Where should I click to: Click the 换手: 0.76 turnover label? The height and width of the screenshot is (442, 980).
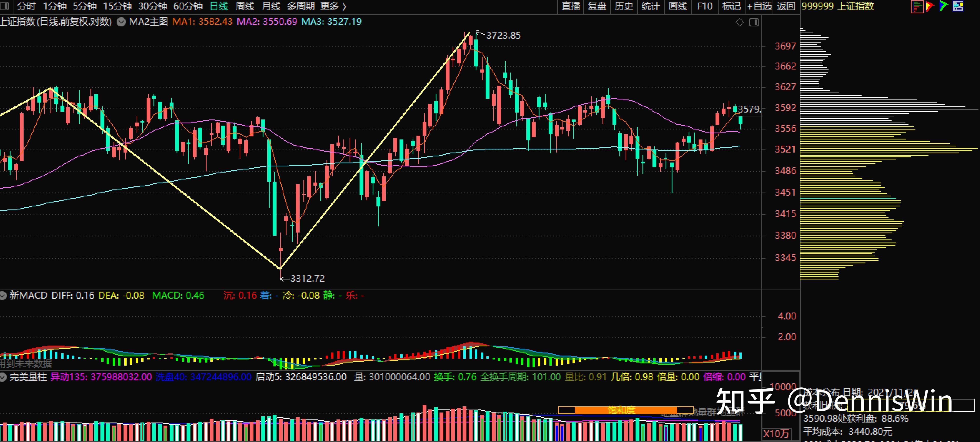pos(455,377)
